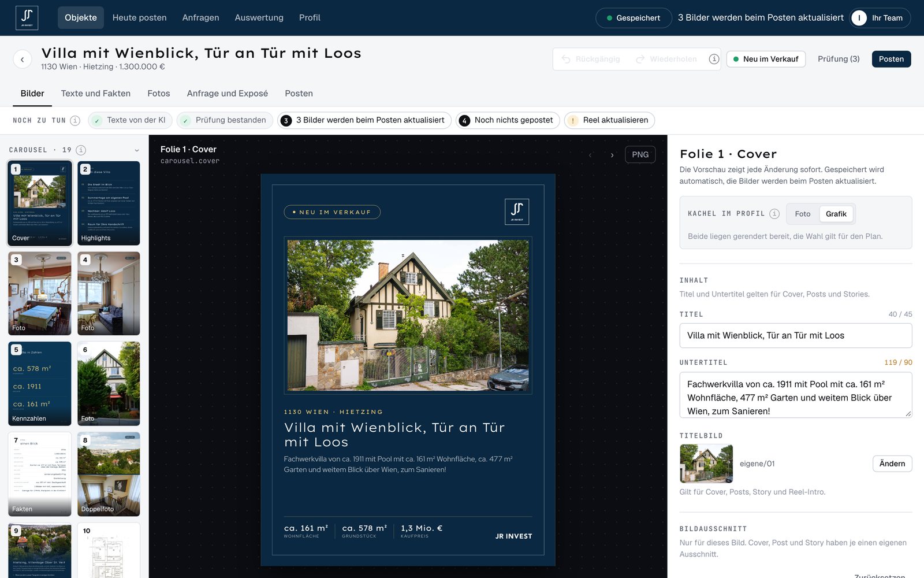Click the Ihr Team avatar button
The width and height of the screenshot is (924, 578).
coord(881,18)
